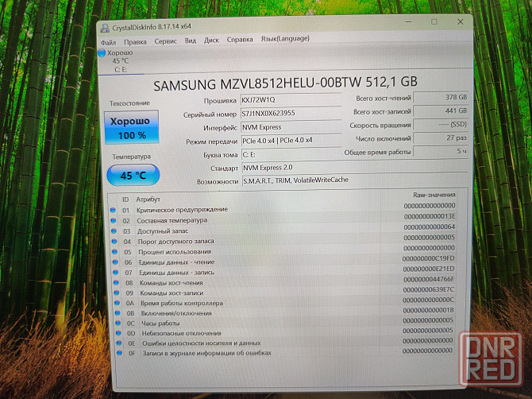The height and width of the screenshot is (399, 532).
Task: Click the status dot for Единицы данных - чтение
Action: tap(115, 262)
